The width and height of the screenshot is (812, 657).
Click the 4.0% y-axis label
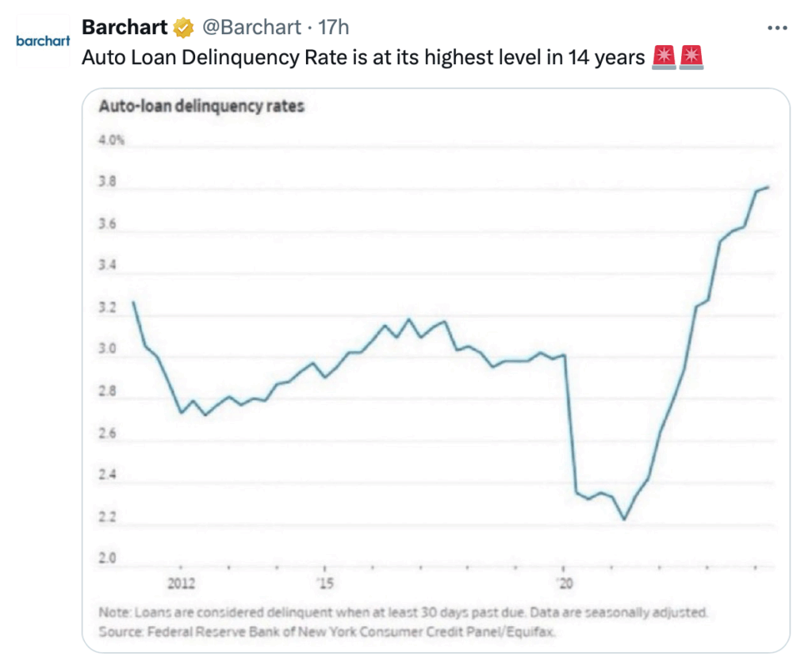pos(112,141)
